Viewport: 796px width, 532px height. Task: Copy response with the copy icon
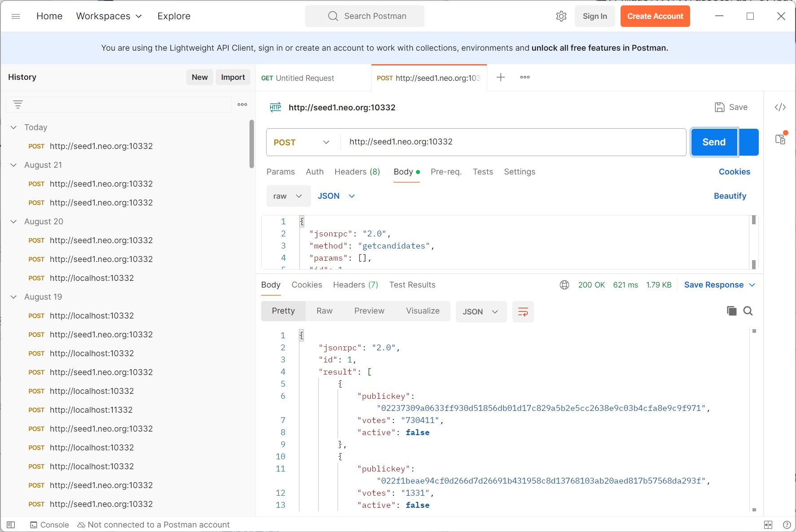point(731,311)
